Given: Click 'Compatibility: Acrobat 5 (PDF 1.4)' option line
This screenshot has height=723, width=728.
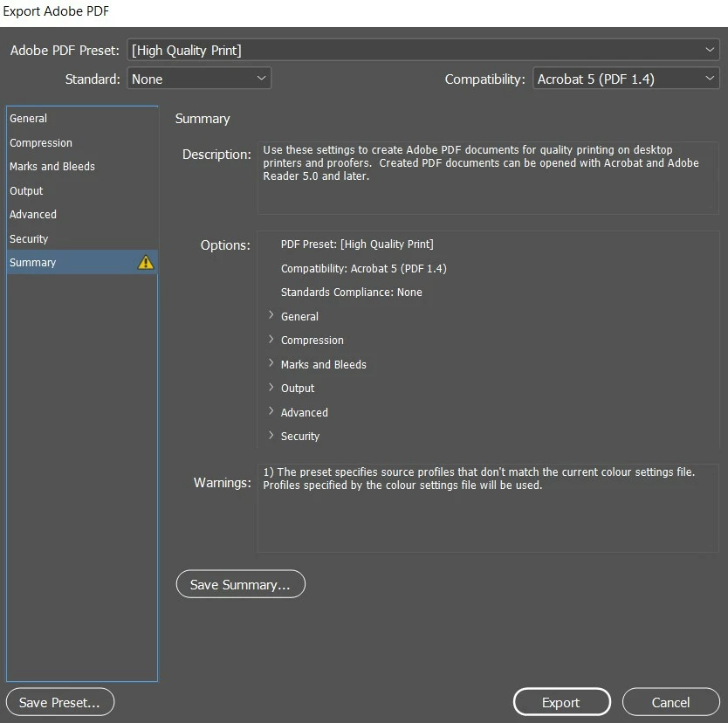Looking at the screenshot, I should [x=363, y=268].
